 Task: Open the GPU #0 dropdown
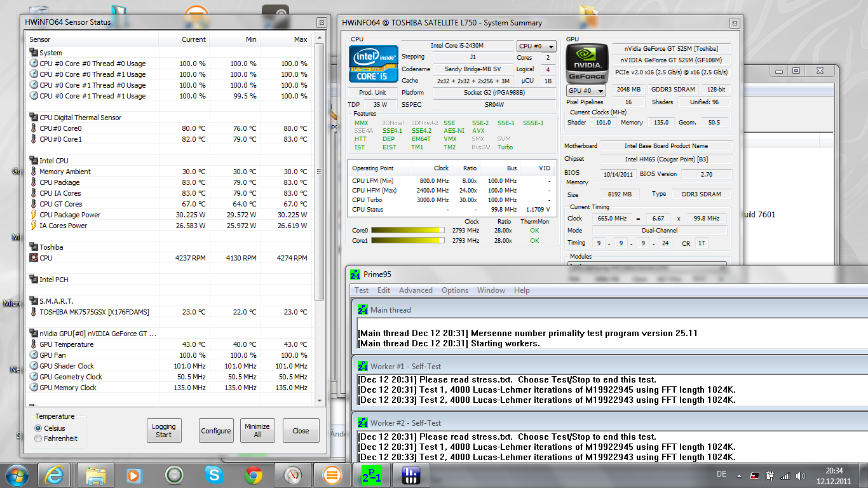point(586,90)
